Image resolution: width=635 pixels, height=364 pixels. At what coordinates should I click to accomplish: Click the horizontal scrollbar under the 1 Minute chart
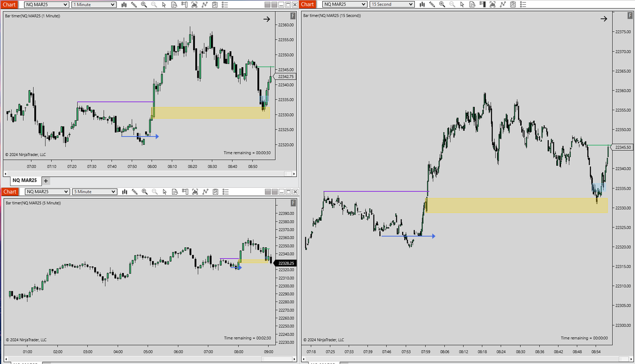pos(148,173)
